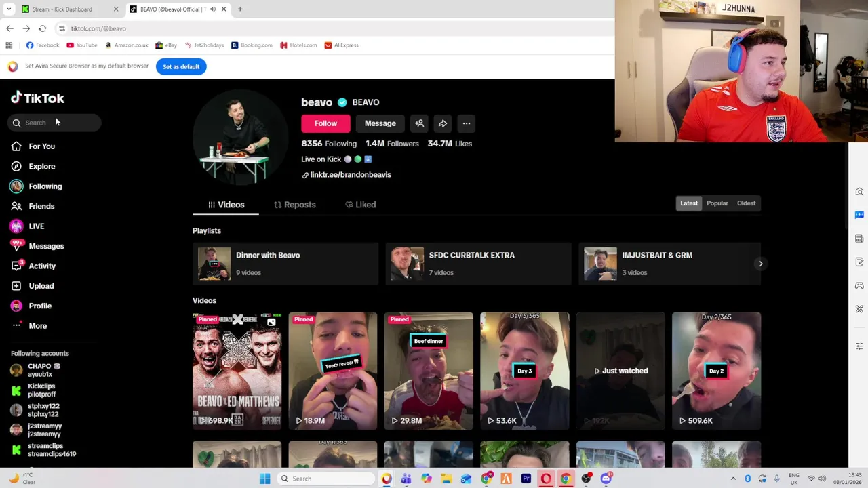Click the TikTok logo in the sidebar

click(37, 98)
